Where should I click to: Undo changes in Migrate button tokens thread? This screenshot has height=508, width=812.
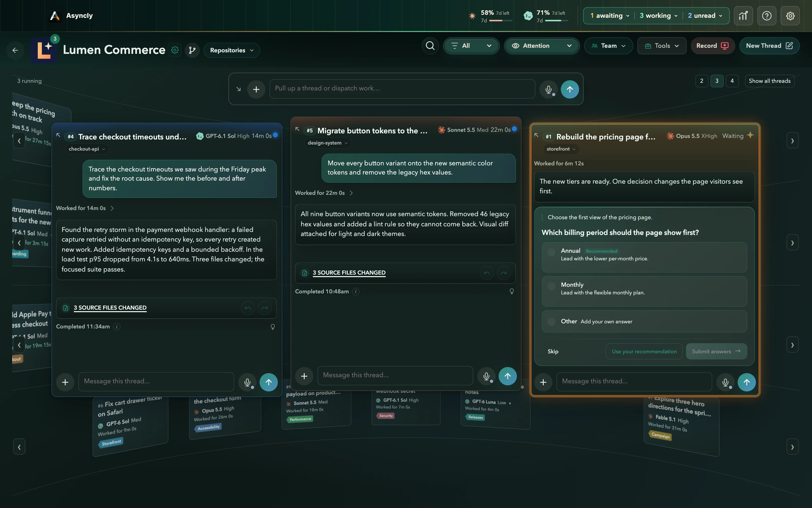pos(487,273)
